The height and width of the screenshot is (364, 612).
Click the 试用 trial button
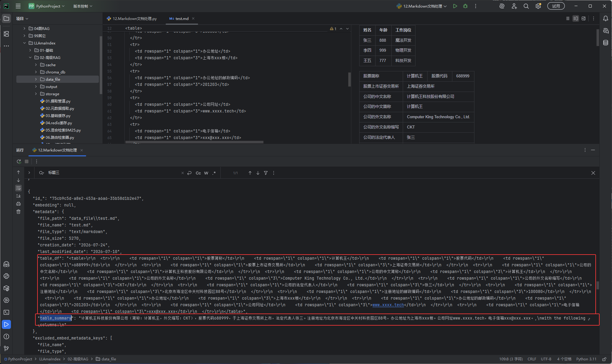click(x=556, y=6)
